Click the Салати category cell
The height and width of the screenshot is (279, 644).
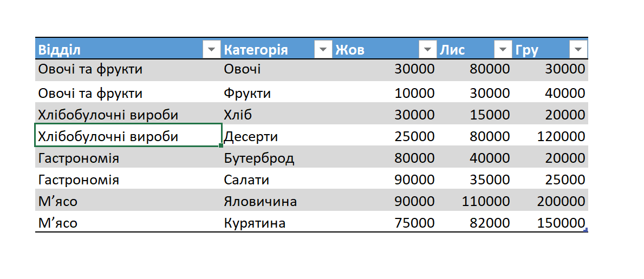pos(246,180)
